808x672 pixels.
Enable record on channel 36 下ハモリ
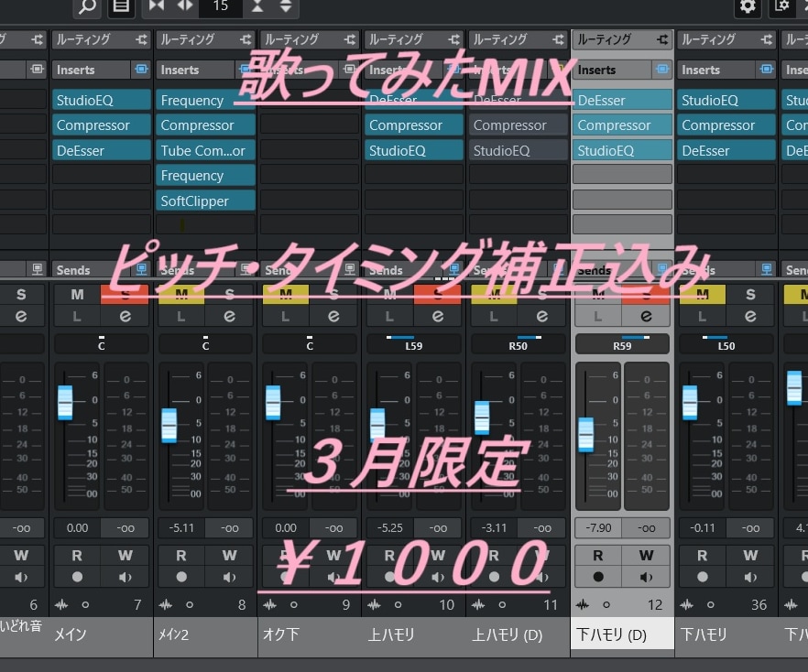pos(703,577)
